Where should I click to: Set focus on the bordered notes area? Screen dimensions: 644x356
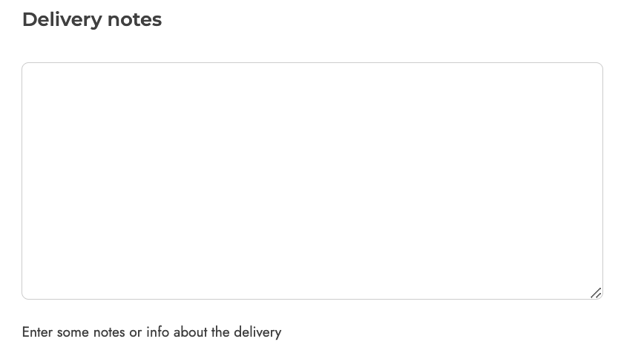pyautogui.click(x=312, y=181)
